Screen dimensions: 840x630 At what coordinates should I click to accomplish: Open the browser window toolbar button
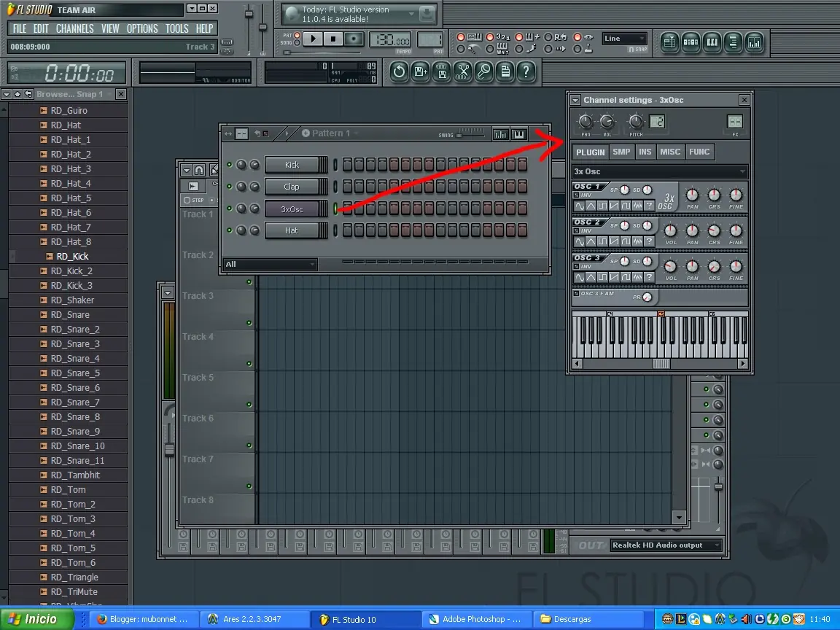[733, 42]
